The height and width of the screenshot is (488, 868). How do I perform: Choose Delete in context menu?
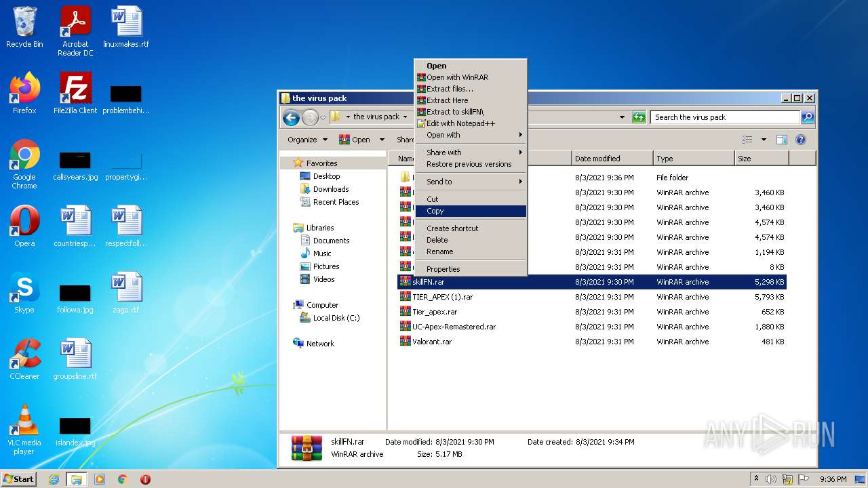click(471, 240)
